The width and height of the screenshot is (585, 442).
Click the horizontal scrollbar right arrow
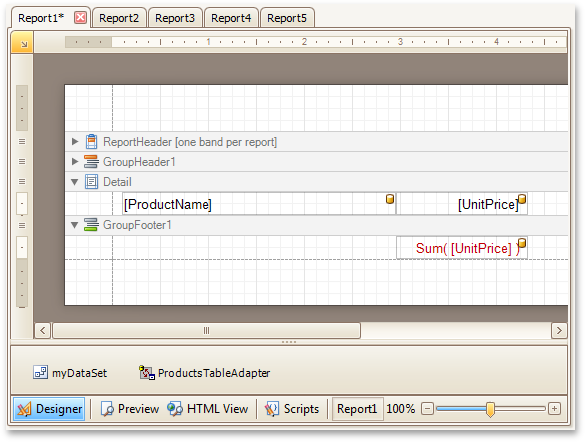(559, 330)
